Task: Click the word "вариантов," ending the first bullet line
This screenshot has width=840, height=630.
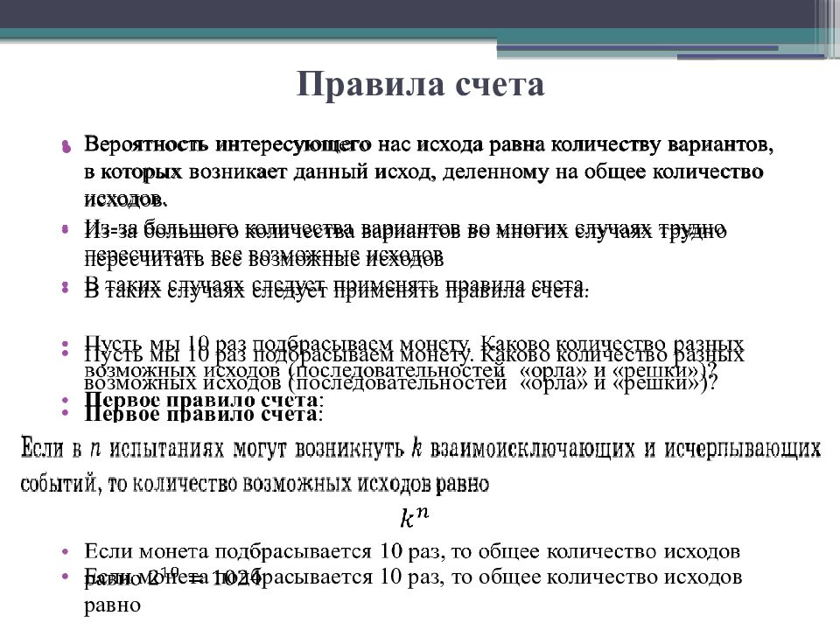Action: [x=720, y=145]
